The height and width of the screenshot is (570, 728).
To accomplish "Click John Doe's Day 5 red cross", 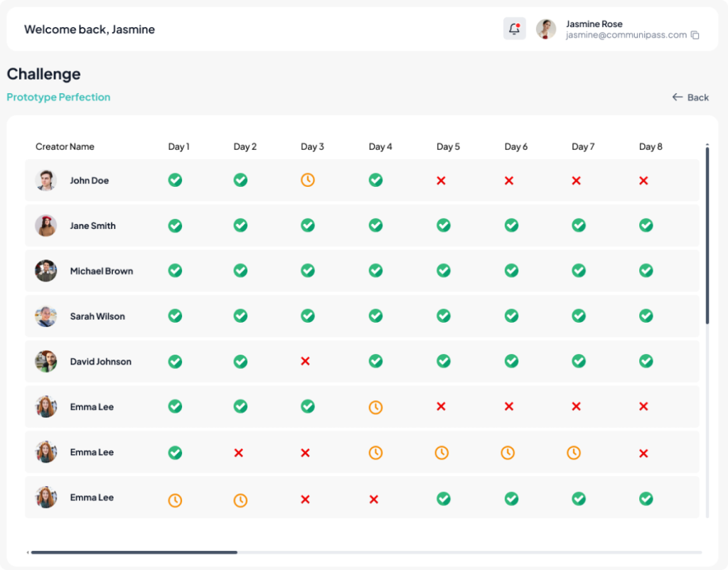I will pyautogui.click(x=441, y=181).
